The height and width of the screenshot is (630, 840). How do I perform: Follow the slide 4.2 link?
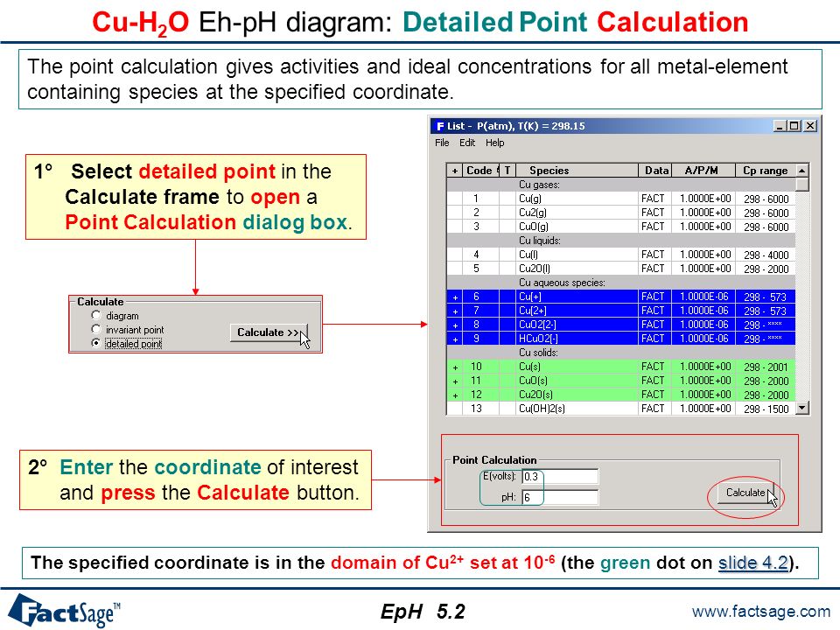[752, 563]
